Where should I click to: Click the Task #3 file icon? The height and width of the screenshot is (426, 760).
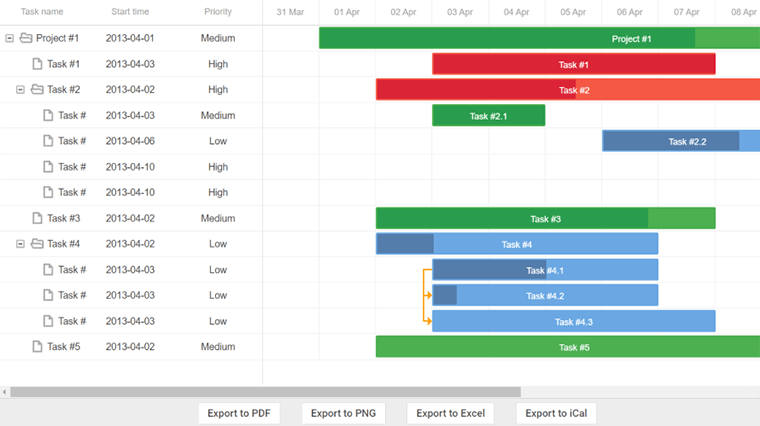pos(37,218)
